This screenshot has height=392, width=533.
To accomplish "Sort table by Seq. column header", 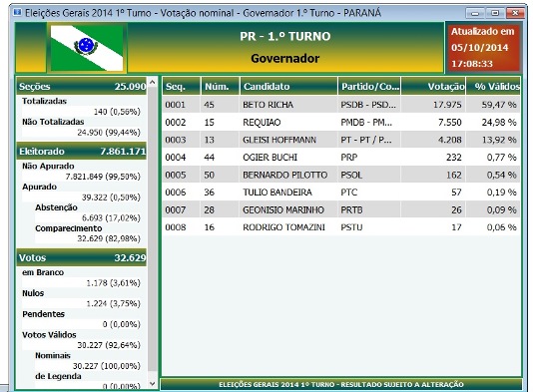I will (x=182, y=87).
